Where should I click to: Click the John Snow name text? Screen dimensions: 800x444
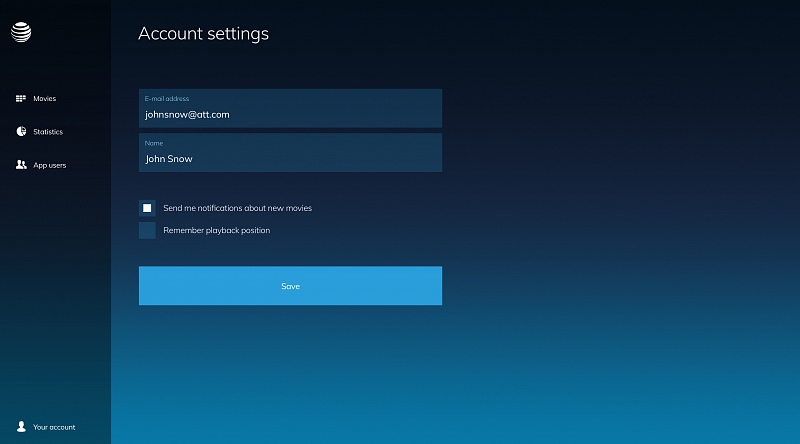(x=169, y=159)
